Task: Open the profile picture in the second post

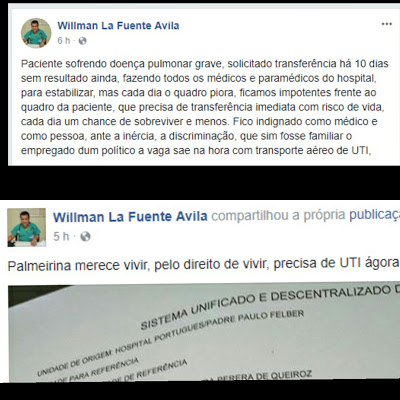Action: (x=26, y=228)
